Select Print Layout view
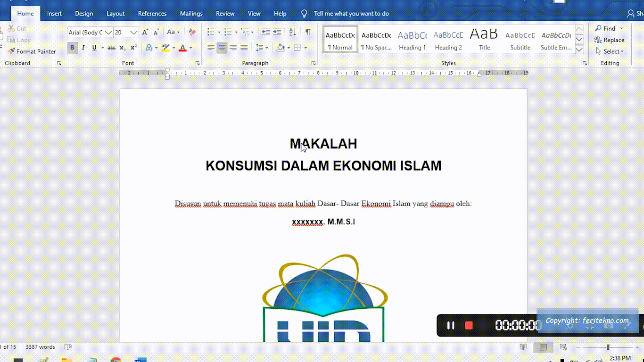The height and width of the screenshot is (362, 644). click(544, 347)
